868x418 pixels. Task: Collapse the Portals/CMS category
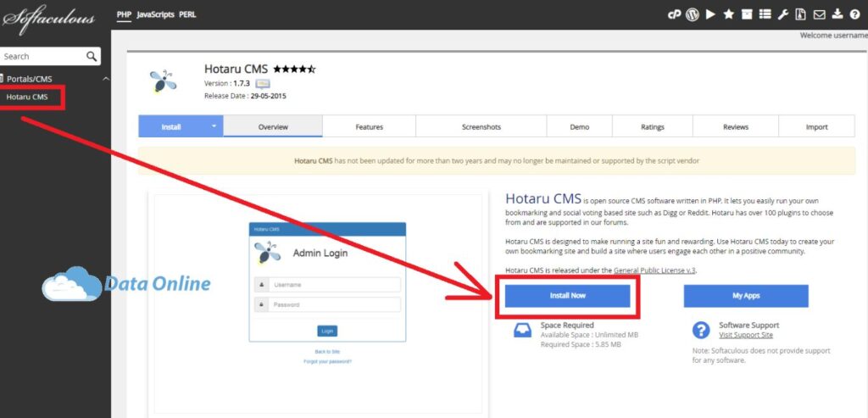pos(106,79)
